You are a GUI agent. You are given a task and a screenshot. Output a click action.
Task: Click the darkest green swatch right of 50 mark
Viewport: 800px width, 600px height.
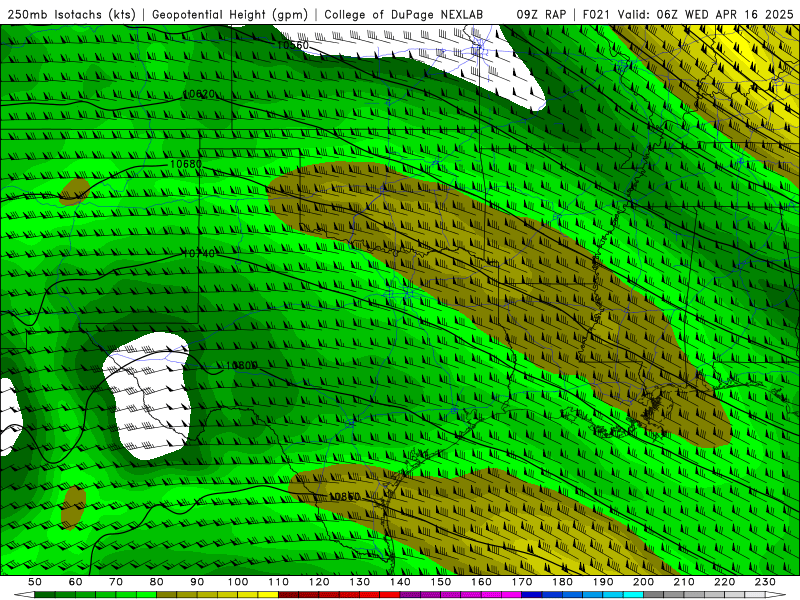[x=45, y=595]
